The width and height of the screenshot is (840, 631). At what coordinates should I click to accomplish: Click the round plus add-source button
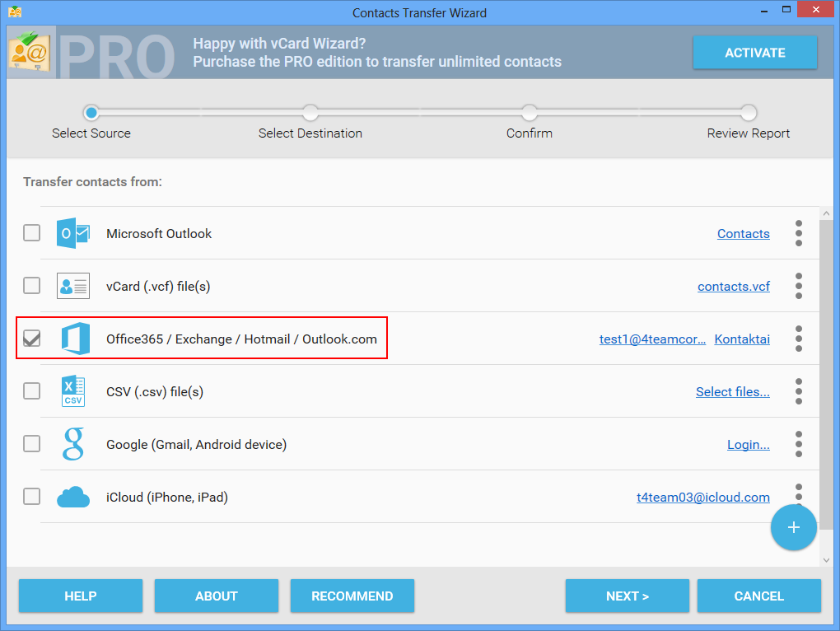[x=793, y=527]
